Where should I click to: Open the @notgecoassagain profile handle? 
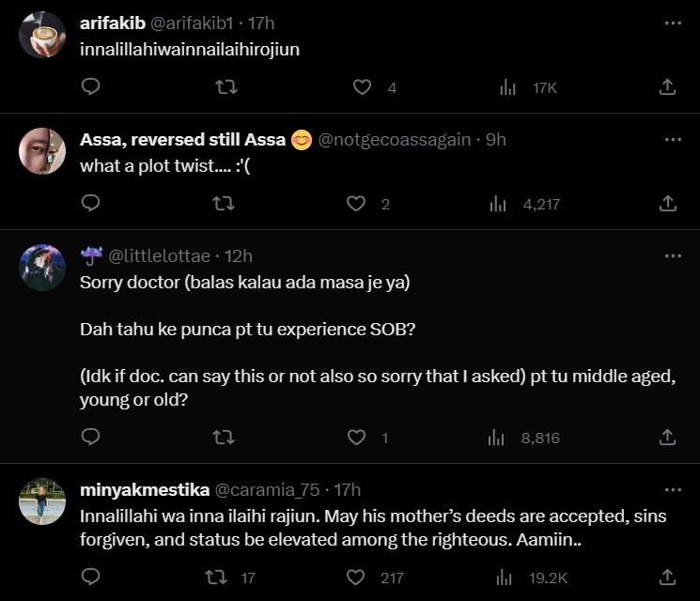tap(395, 140)
